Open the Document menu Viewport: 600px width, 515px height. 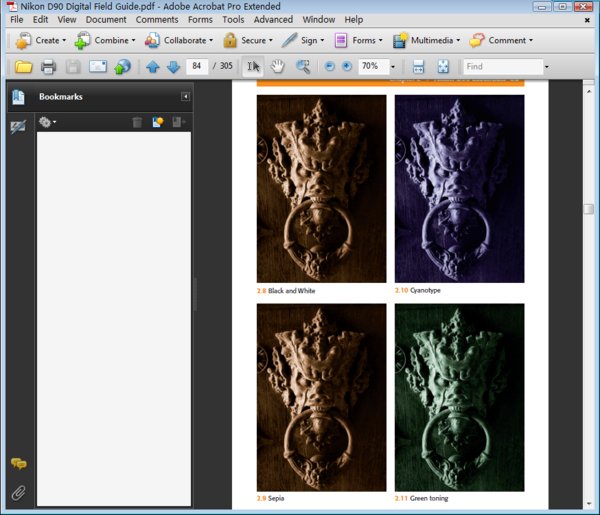[x=106, y=19]
